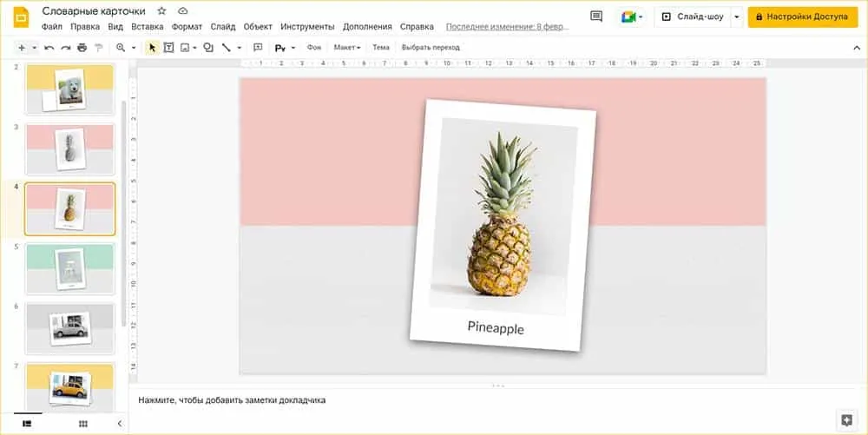Open the Инструменты menu
This screenshot has width=868, height=435.
307,27
